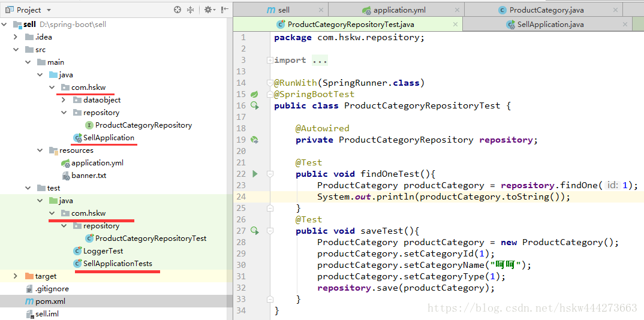Open the Project panel settings gear
Screen dimensions: 644x320
[208, 10]
